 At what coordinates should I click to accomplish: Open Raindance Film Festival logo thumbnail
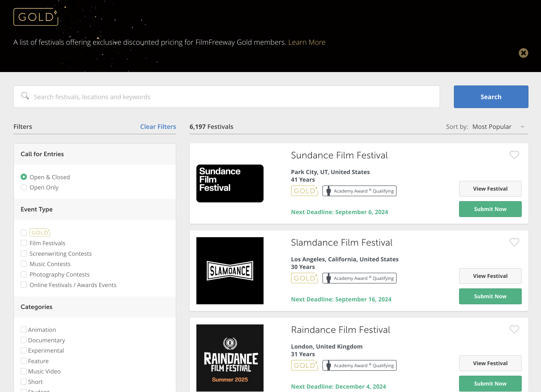coord(230,358)
